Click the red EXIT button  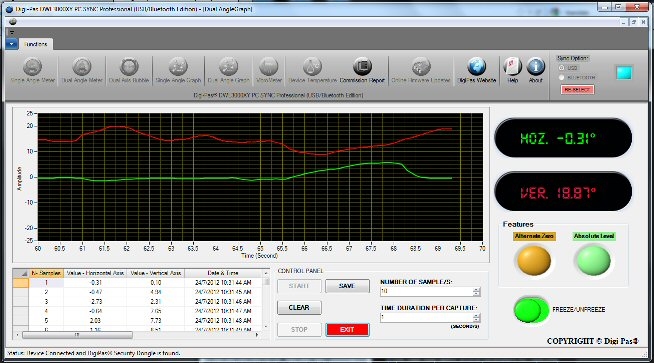click(347, 330)
